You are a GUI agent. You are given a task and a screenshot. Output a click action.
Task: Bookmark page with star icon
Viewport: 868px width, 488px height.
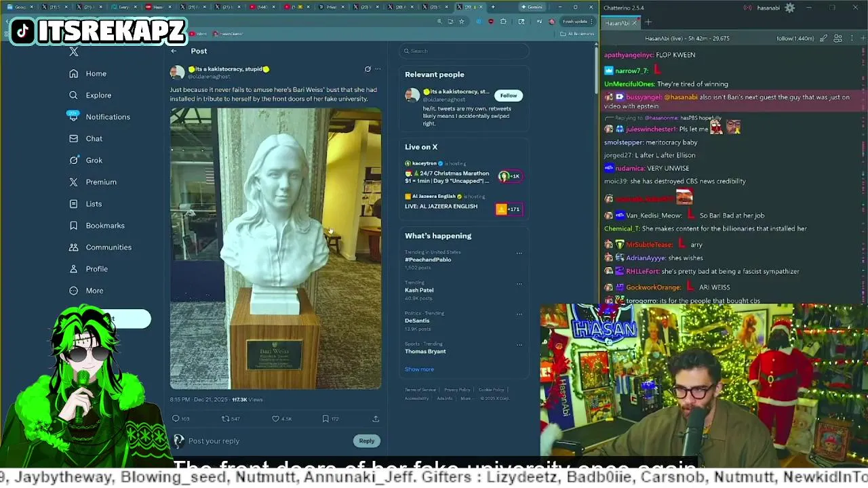point(462,21)
